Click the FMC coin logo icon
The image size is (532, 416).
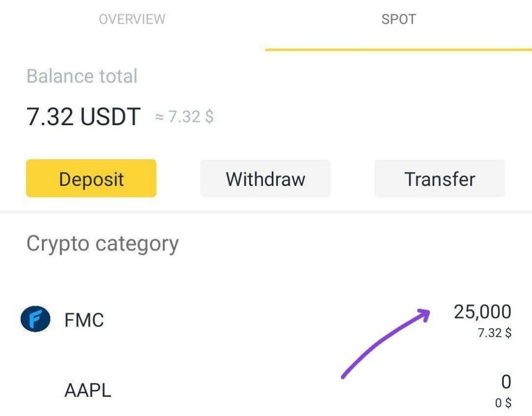coord(35,320)
